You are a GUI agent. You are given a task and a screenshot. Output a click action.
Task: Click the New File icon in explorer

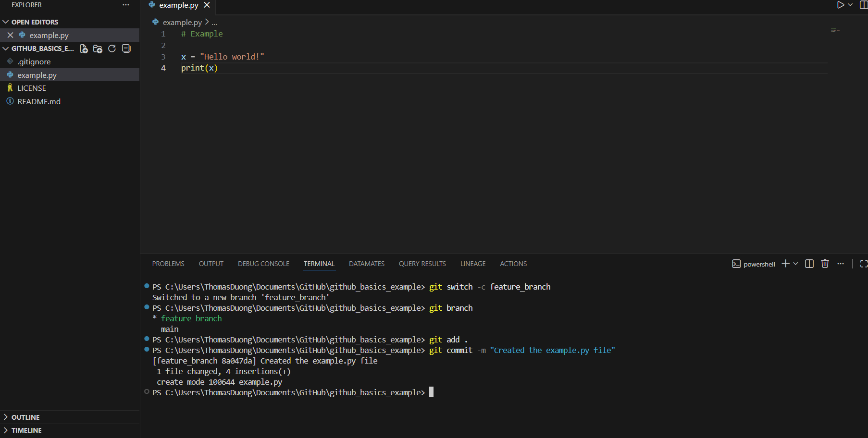84,49
